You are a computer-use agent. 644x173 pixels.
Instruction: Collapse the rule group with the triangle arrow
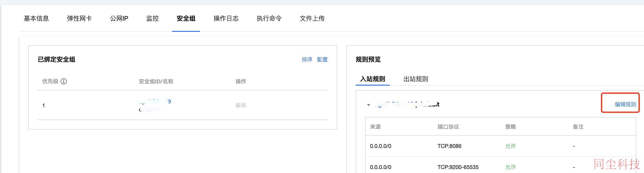(368, 105)
